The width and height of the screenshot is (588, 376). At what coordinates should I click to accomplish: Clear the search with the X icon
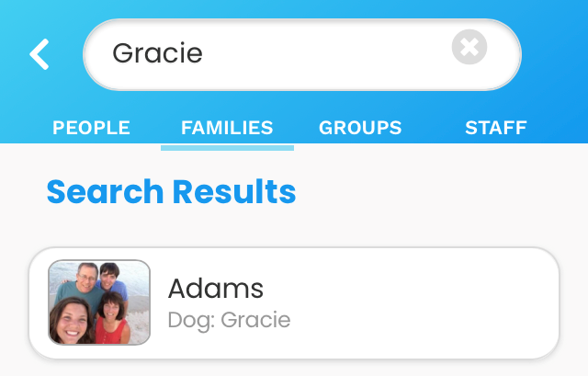pos(469,47)
